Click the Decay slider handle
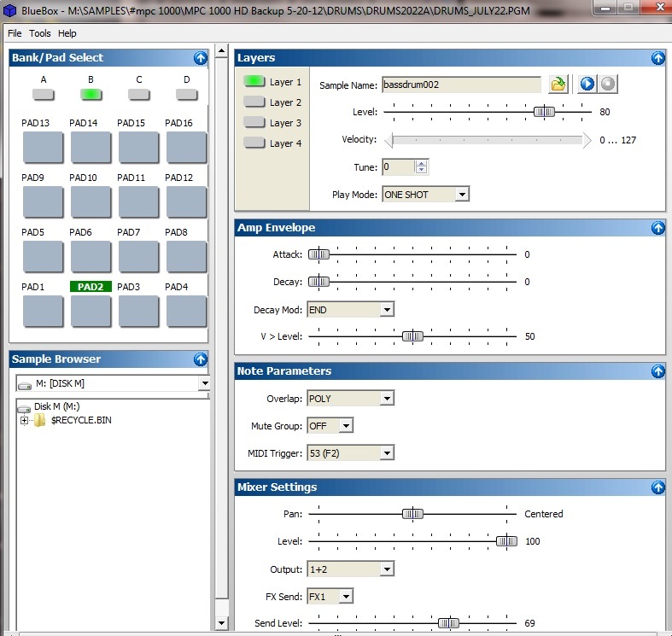Screen dimensions: 672x636 [x=318, y=282]
